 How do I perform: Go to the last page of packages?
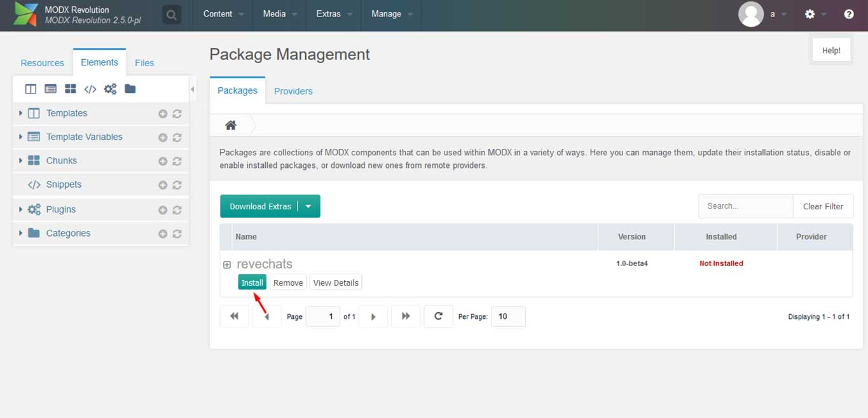[x=406, y=316]
